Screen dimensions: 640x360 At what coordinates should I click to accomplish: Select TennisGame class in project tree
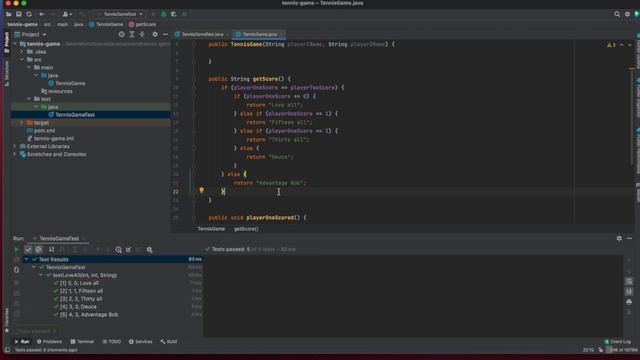[70, 83]
